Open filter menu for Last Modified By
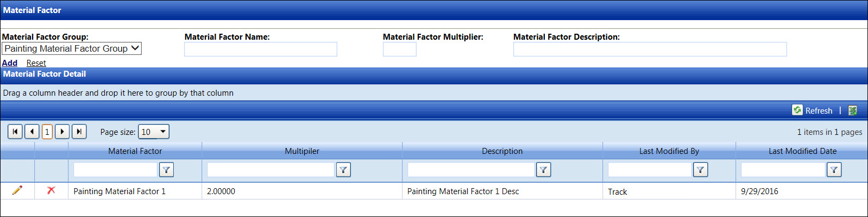 point(701,170)
